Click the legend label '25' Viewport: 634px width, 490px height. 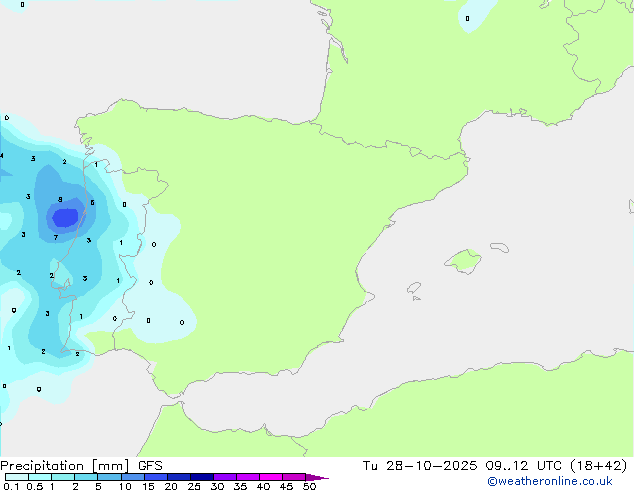(194, 486)
